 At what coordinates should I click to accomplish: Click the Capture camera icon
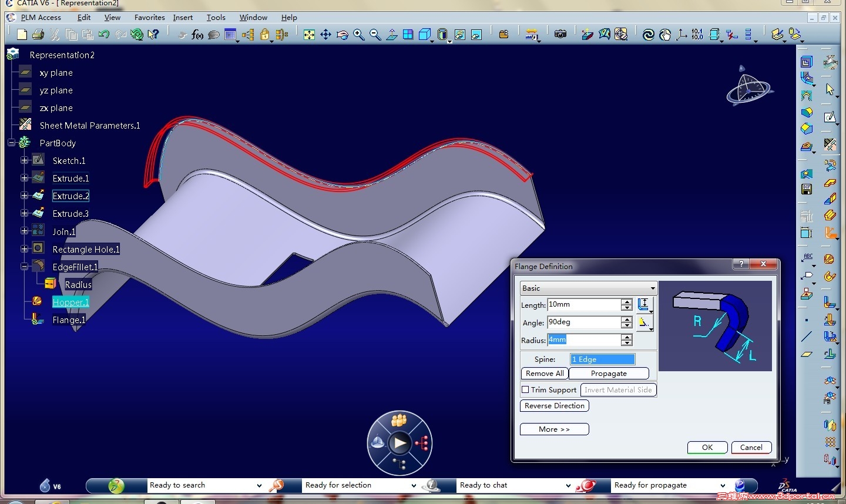click(x=560, y=35)
